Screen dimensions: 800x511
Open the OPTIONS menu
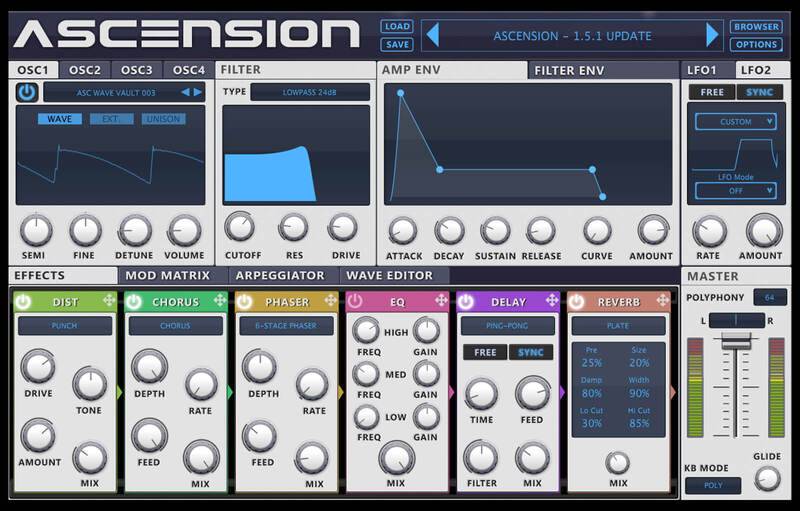coord(756,44)
